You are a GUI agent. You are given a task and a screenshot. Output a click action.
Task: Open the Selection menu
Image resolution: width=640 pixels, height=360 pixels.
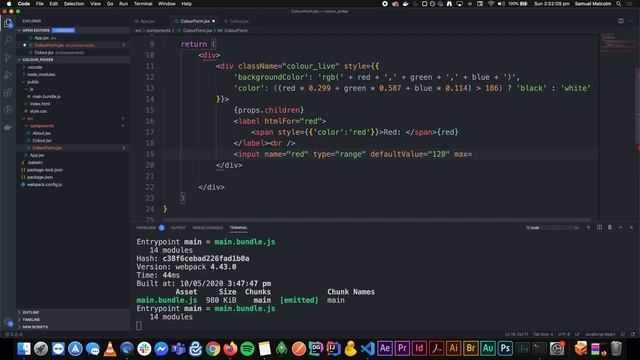coord(74,4)
